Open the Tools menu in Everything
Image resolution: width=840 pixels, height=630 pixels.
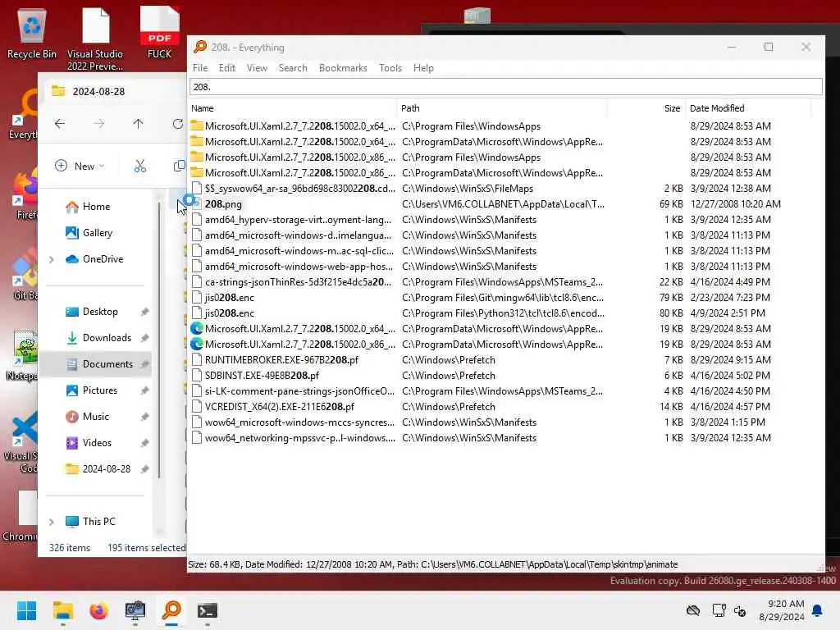tap(390, 68)
